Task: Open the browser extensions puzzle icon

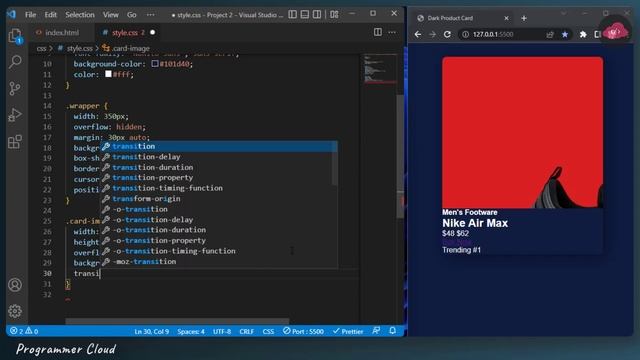Action: pyautogui.click(x=583, y=34)
